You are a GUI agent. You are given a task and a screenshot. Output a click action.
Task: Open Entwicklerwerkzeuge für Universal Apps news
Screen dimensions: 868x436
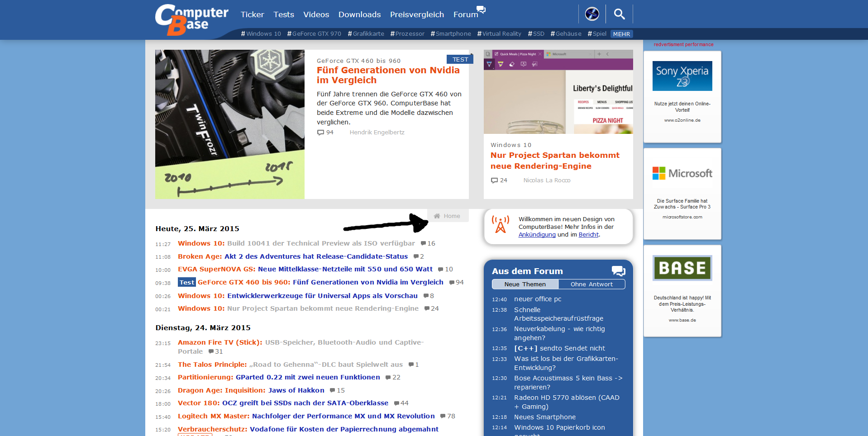[297, 296]
